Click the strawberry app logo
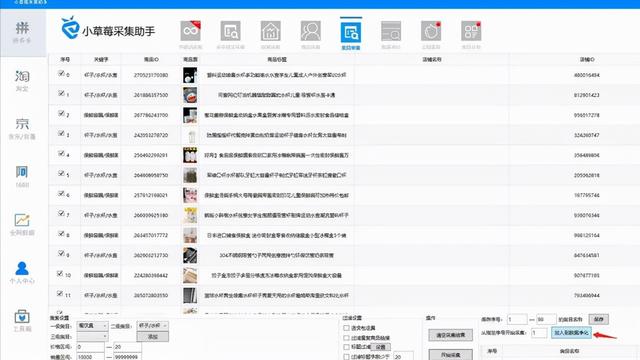Image resolution: width=640 pixels, height=360 pixels. tap(69, 28)
